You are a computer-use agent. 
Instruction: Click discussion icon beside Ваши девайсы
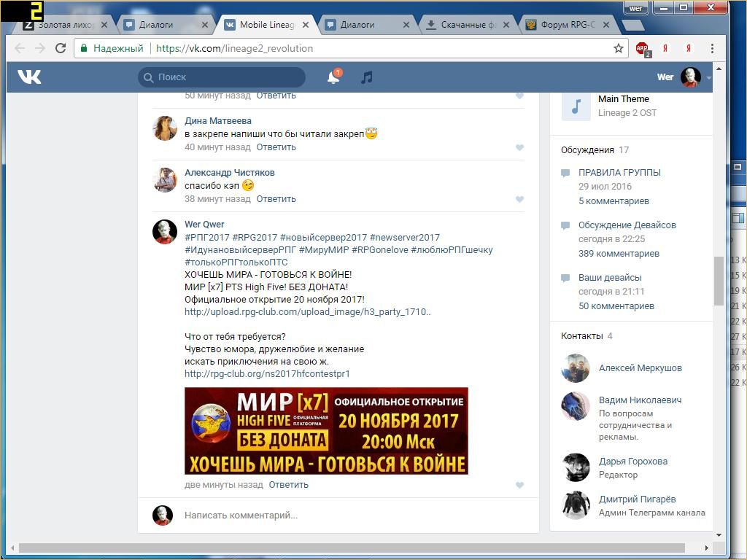click(565, 278)
